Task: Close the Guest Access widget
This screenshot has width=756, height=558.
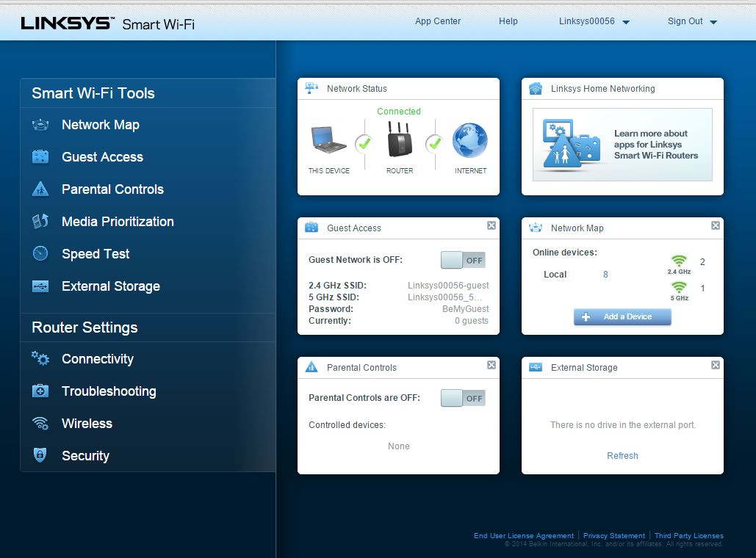Action: click(492, 226)
